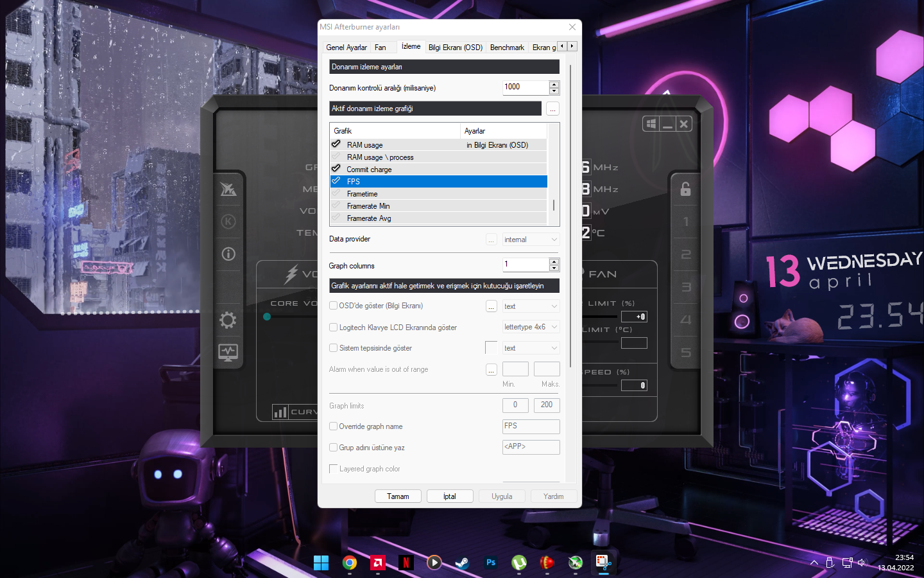Viewport: 924px width, 578px height.
Task: Switch to Fan tab
Action: (x=381, y=48)
